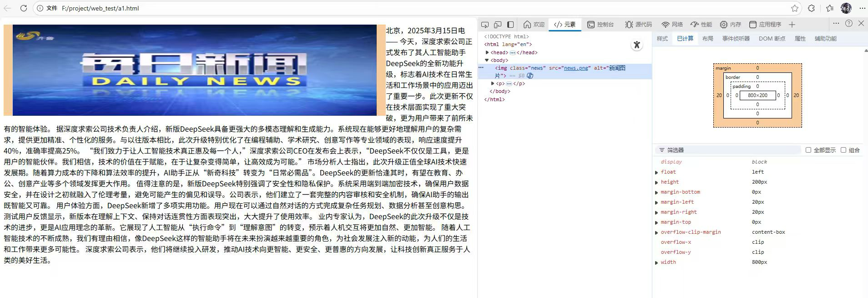Open the 事件侦听器 (Event Listeners) pane

(736, 39)
